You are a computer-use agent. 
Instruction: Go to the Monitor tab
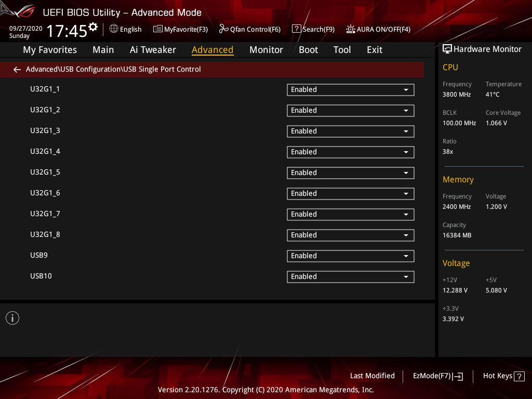coord(266,50)
